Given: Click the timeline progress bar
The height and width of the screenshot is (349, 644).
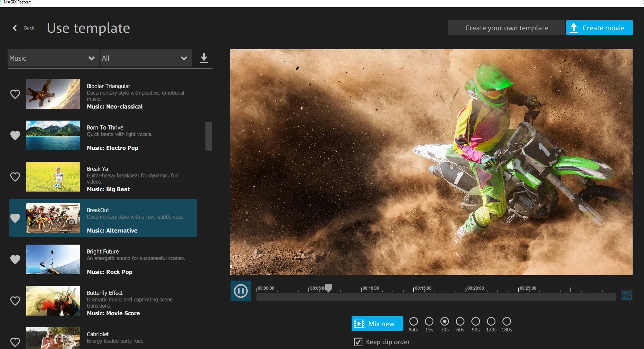Looking at the screenshot, I should point(436,297).
